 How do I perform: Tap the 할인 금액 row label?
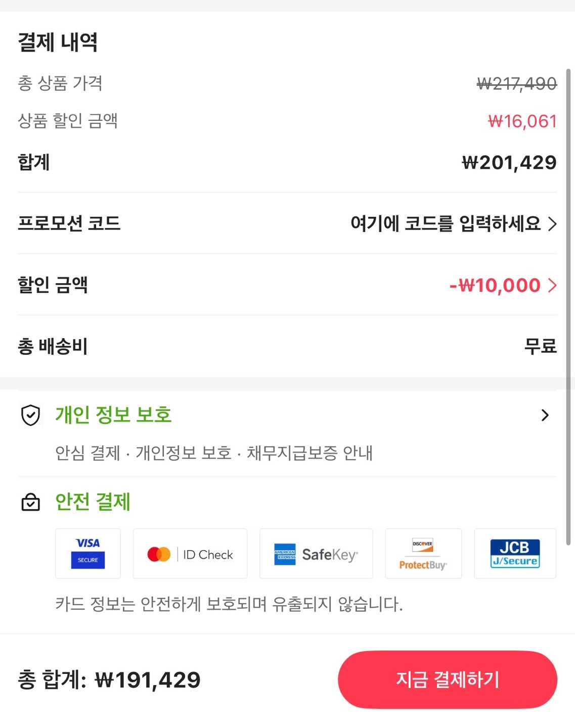pos(53,285)
